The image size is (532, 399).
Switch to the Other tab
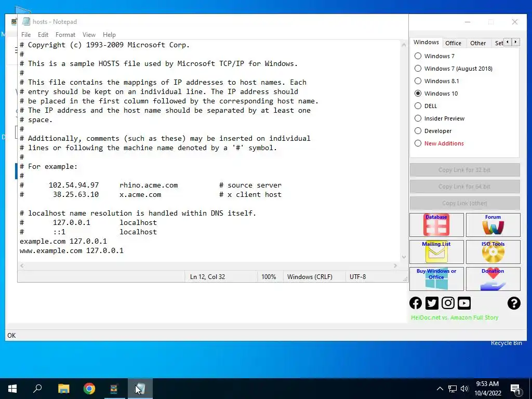pyautogui.click(x=478, y=43)
